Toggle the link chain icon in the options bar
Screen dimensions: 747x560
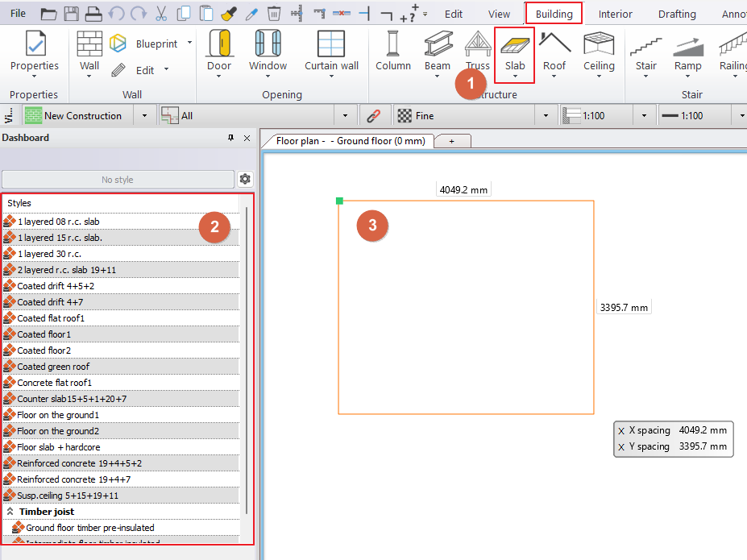pos(373,116)
